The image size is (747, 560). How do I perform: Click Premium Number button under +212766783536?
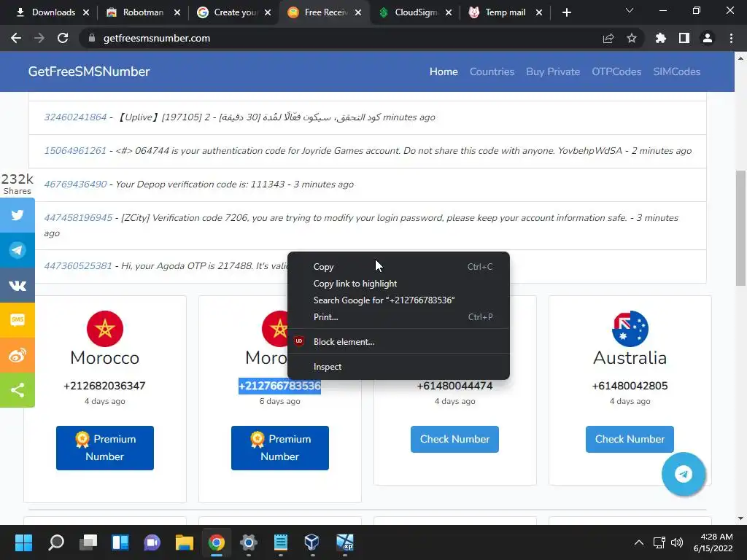pyautogui.click(x=279, y=448)
